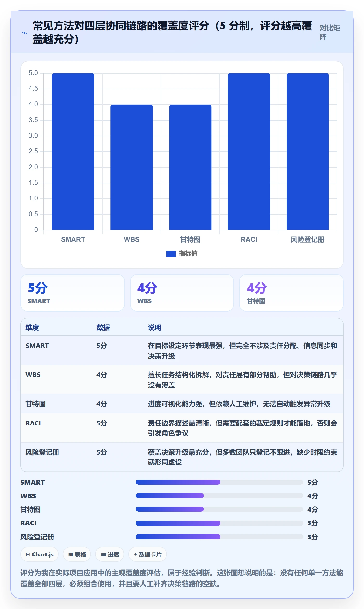364x609 pixels.
Task: Click SMART description about 目标设定环节
Action: click(x=243, y=351)
